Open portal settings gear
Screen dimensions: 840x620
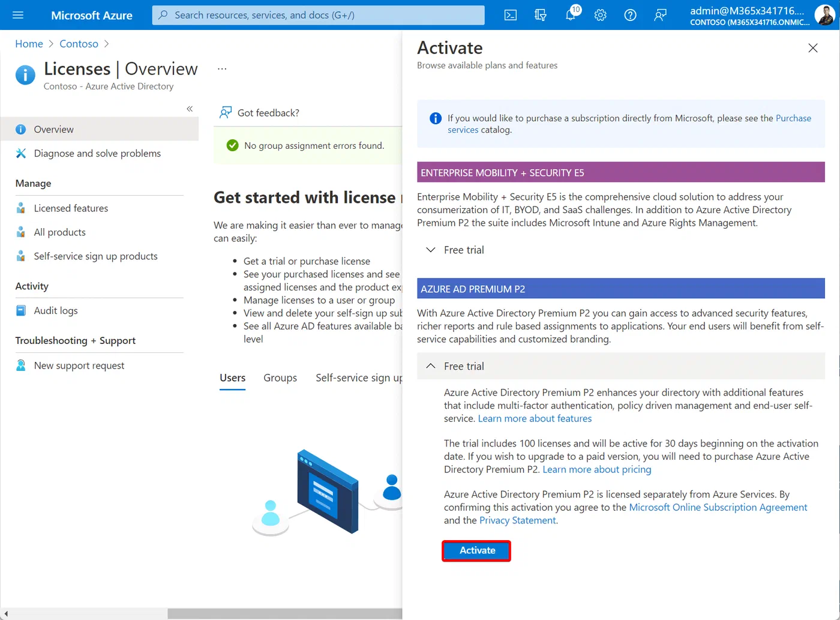(x=601, y=15)
